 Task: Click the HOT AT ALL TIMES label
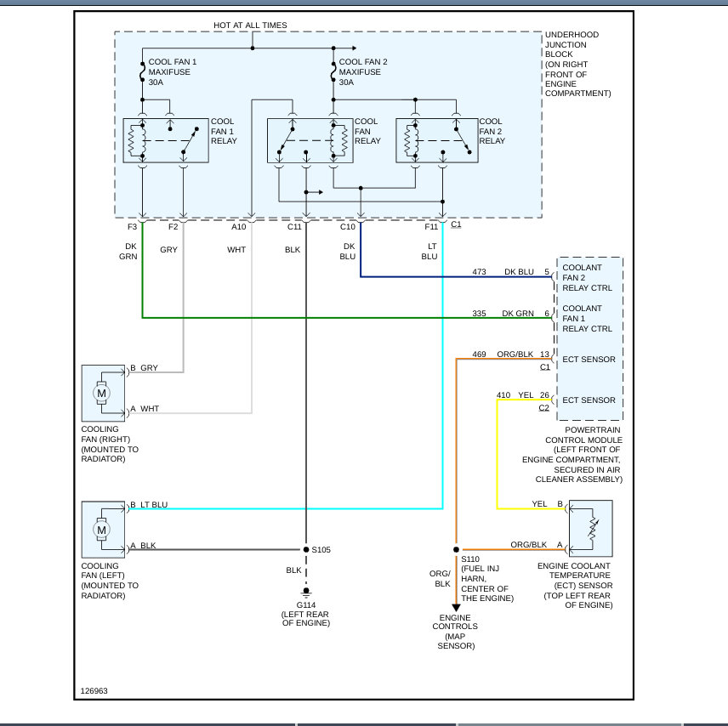click(250, 25)
